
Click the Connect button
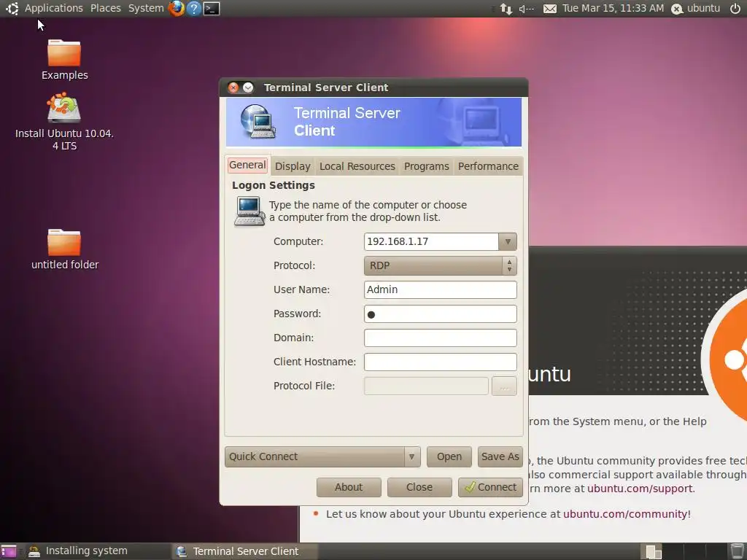coord(490,487)
